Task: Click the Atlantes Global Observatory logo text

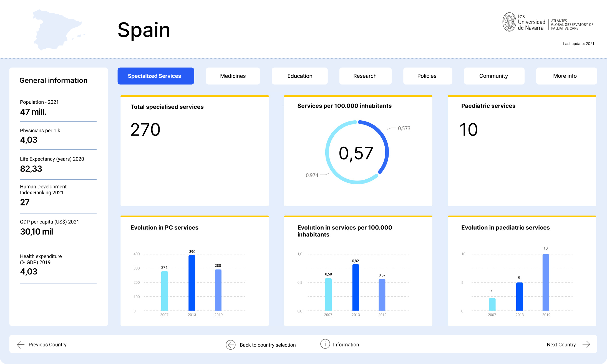Action: point(572,25)
